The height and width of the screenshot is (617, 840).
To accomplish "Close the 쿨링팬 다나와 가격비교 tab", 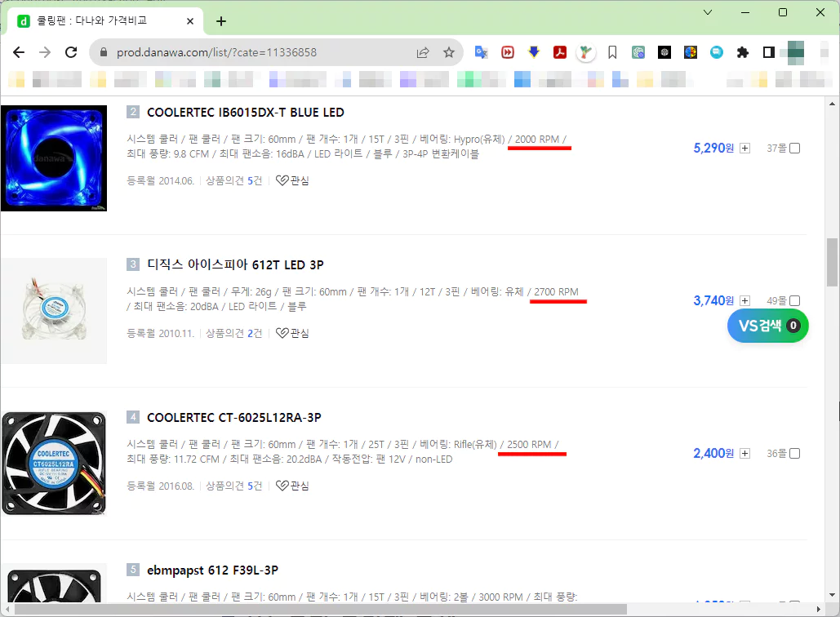I will [190, 21].
